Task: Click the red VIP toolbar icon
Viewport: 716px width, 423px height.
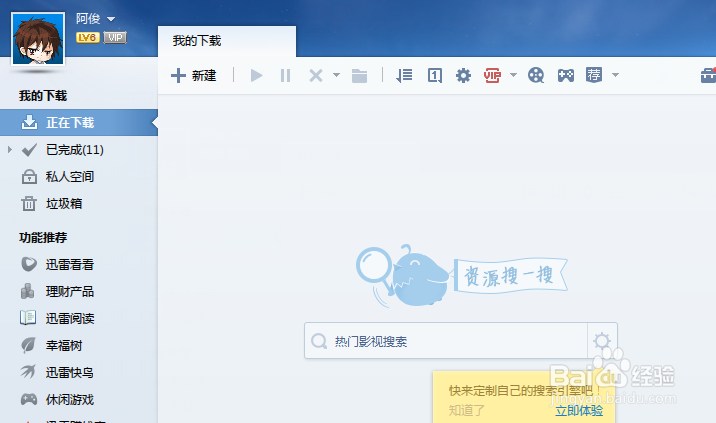Action: coord(492,75)
